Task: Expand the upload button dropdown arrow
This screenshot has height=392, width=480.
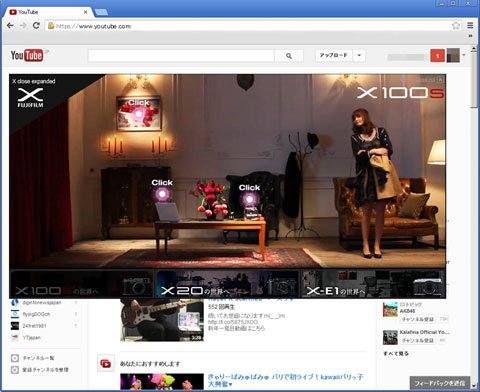Action: tap(359, 55)
